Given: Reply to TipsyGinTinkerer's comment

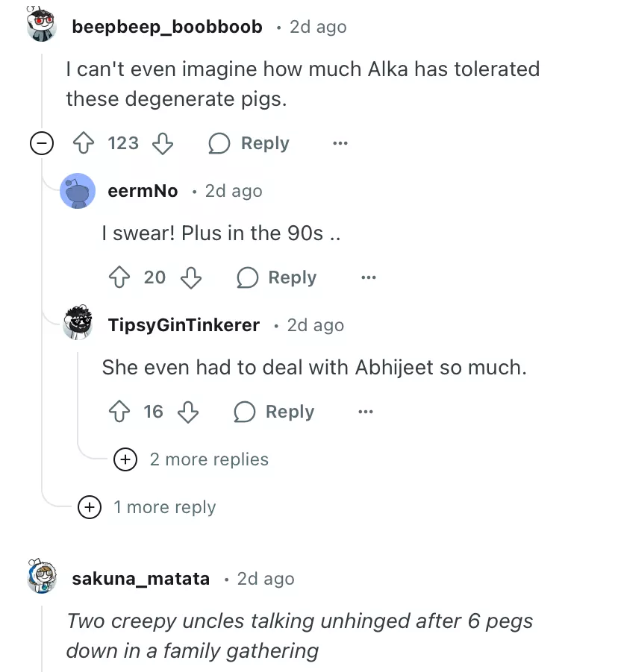Looking at the screenshot, I should point(274,412).
